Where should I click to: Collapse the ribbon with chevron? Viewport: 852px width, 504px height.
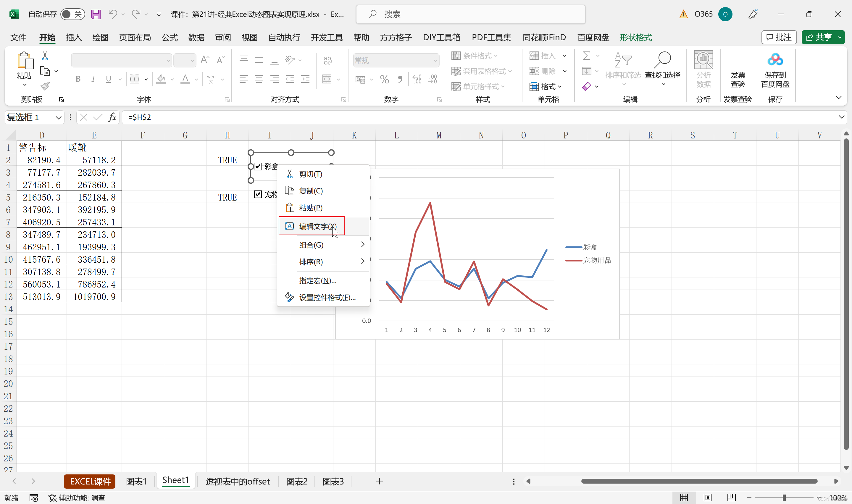coord(838,98)
